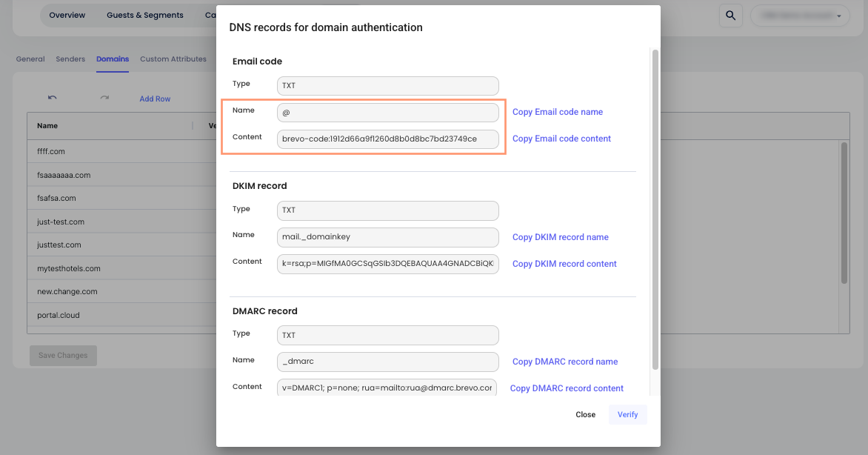Click Copy Email code content link

561,139
